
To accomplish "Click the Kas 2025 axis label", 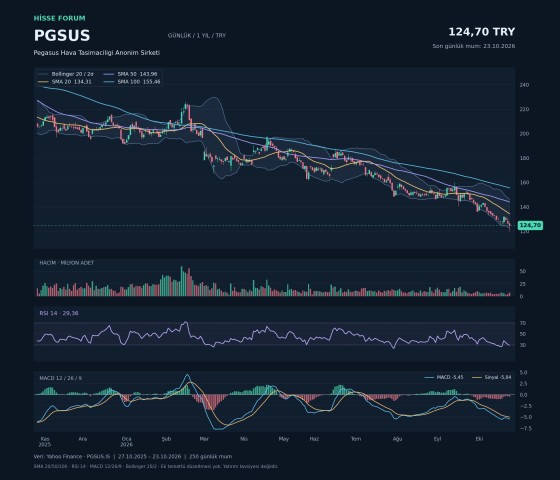I will coord(45,441).
